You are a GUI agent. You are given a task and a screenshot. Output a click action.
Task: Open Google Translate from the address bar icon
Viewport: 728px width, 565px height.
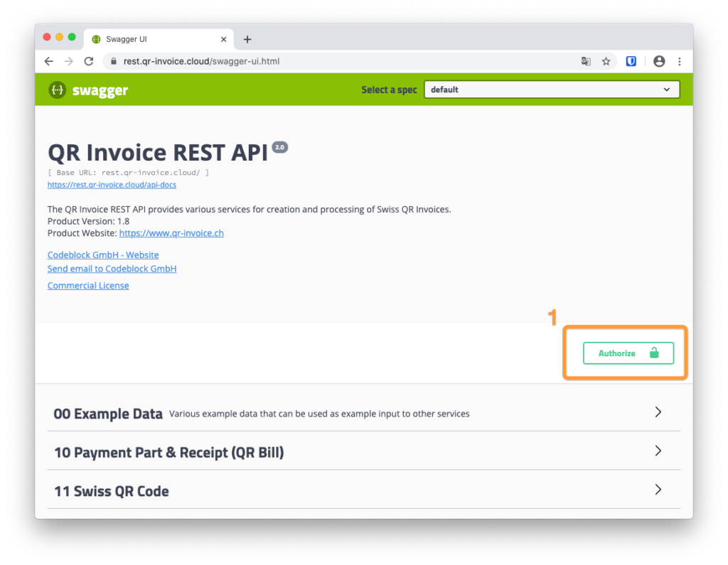(x=586, y=62)
